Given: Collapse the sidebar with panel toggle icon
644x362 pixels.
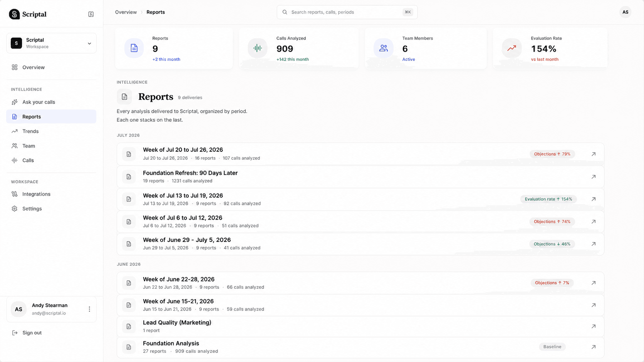Looking at the screenshot, I should [x=91, y=14].
